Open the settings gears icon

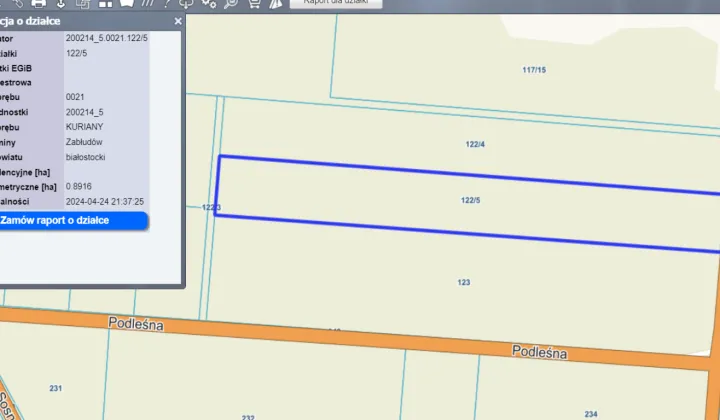[x=209, y=3]
